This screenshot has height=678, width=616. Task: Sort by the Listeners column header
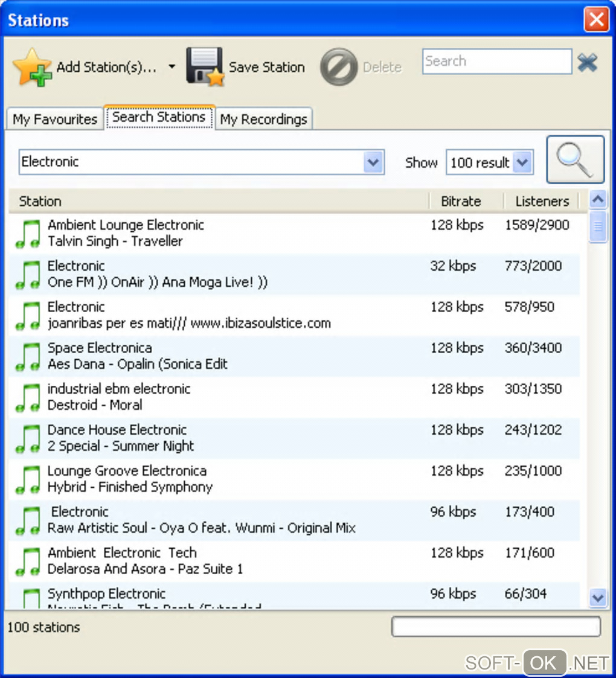coord(541,201)
